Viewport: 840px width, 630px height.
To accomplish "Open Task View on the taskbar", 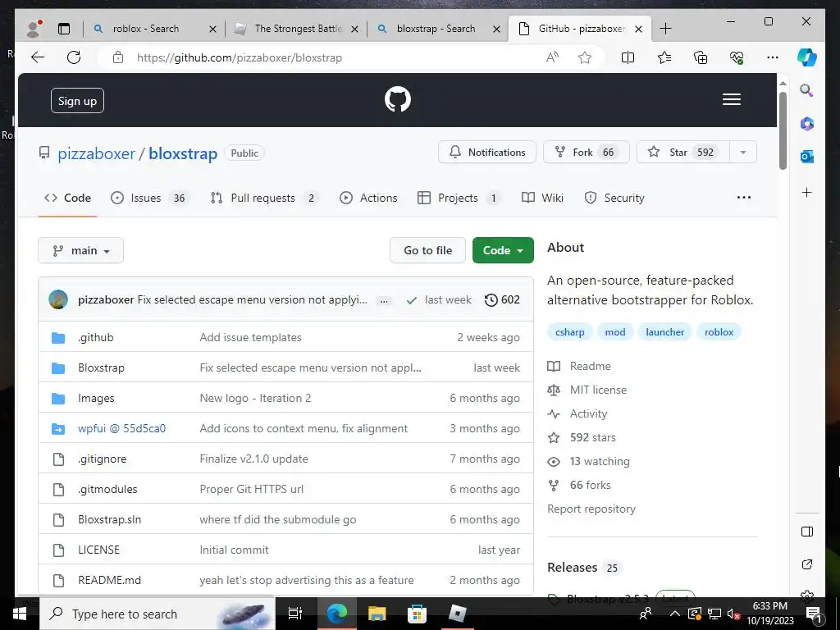I will 295,614.
